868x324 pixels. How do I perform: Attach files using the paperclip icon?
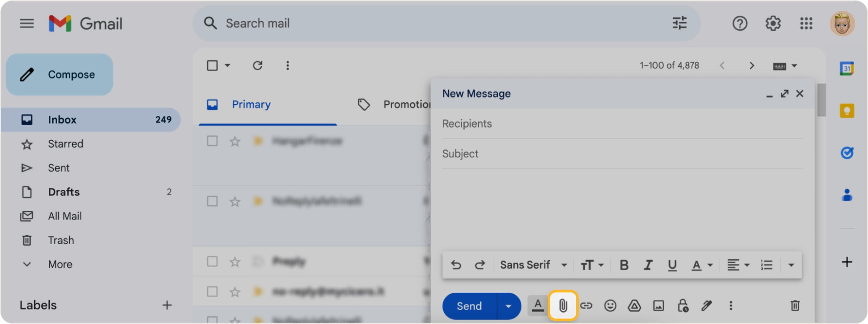pyautogui.click(x=563, y=306)
